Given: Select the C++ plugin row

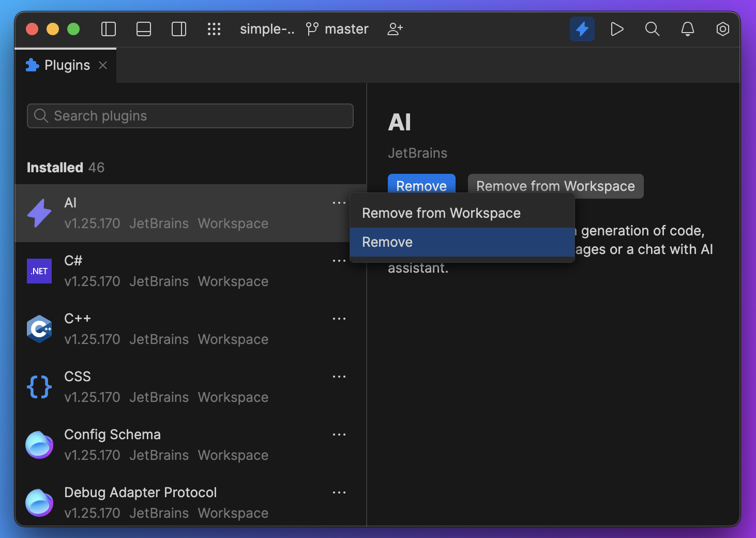Looking at the screenshot, I should pyautogui.click(x=190, y=329).
